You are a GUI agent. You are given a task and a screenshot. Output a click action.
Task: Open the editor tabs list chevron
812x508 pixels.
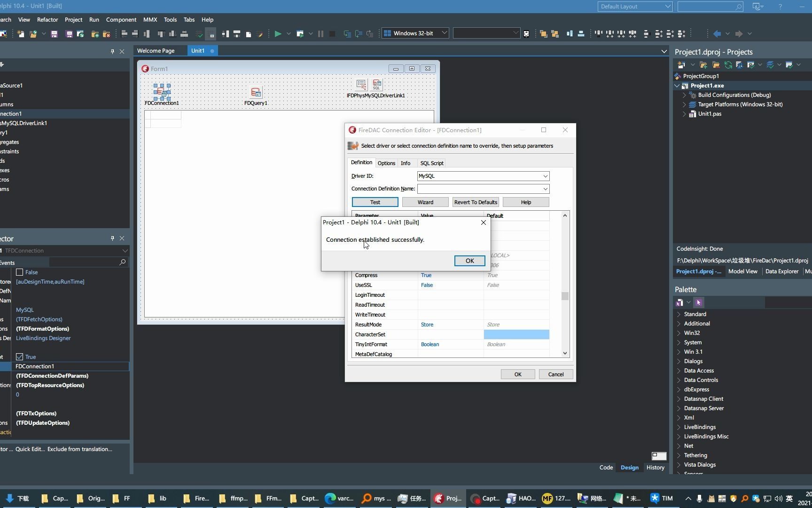[x=664, y=51]
